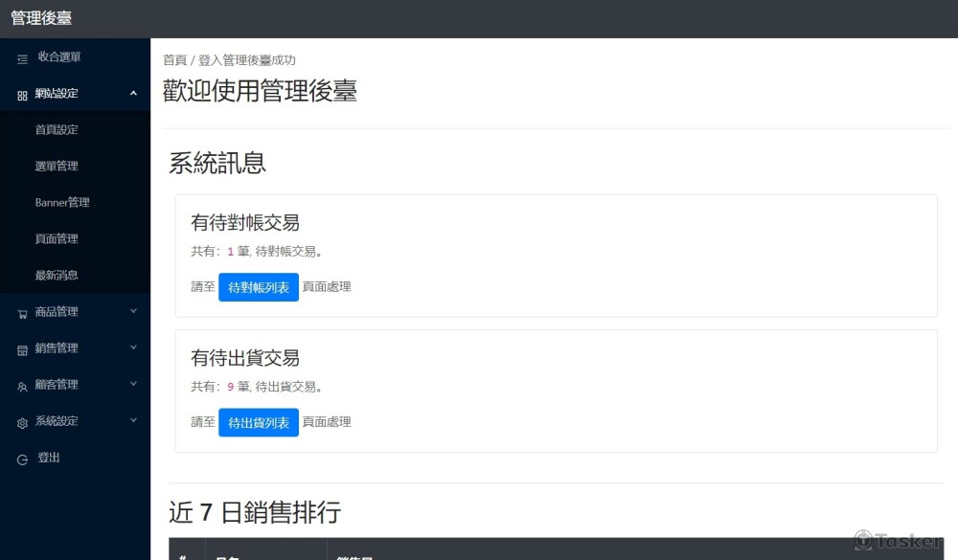Go to 頁面管理 in the sidebar
The height and width of the screenshot is (560, 958).
tap(57, 239)
